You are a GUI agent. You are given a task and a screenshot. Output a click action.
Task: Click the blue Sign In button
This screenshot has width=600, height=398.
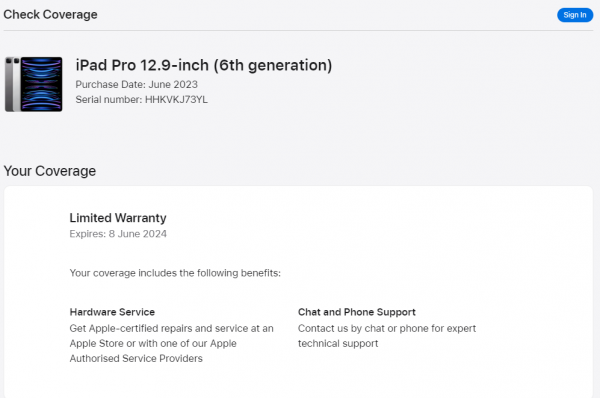point(575,15)
